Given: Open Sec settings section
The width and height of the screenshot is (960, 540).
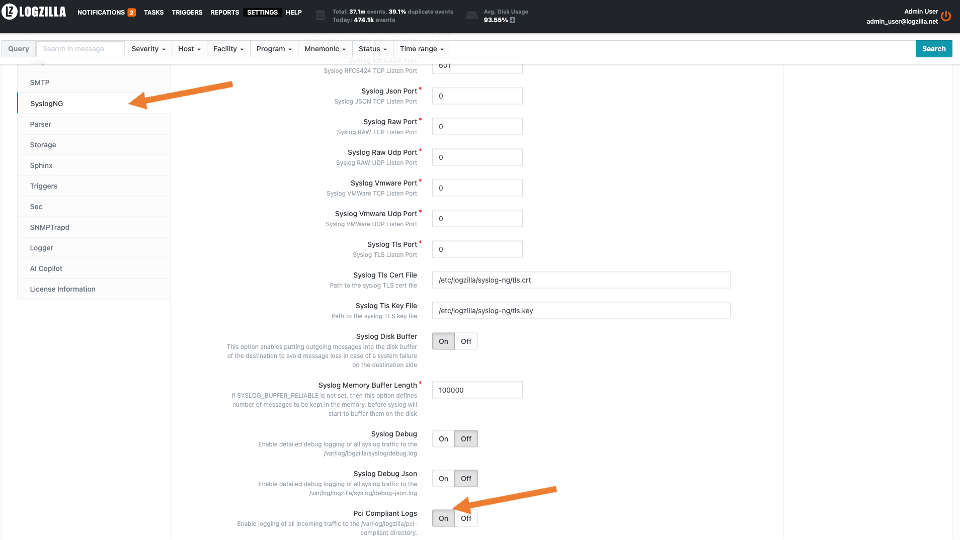Looking at the screenshot, I should click(94, 206).
